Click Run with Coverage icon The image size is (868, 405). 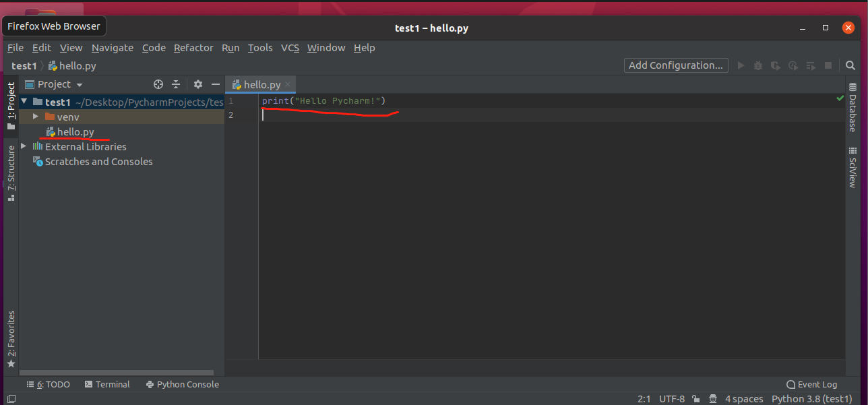(776, 65)
